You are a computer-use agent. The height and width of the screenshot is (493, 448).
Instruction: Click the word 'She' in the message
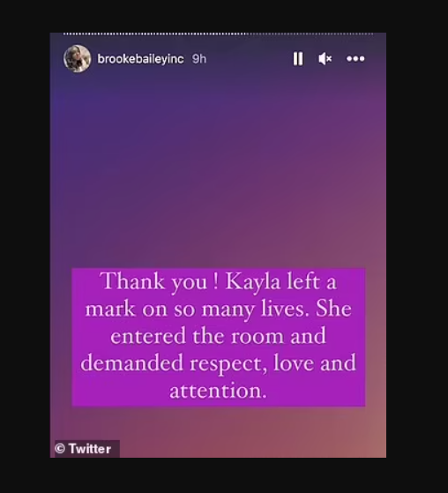pyautogui.click(x=333, y=308)
